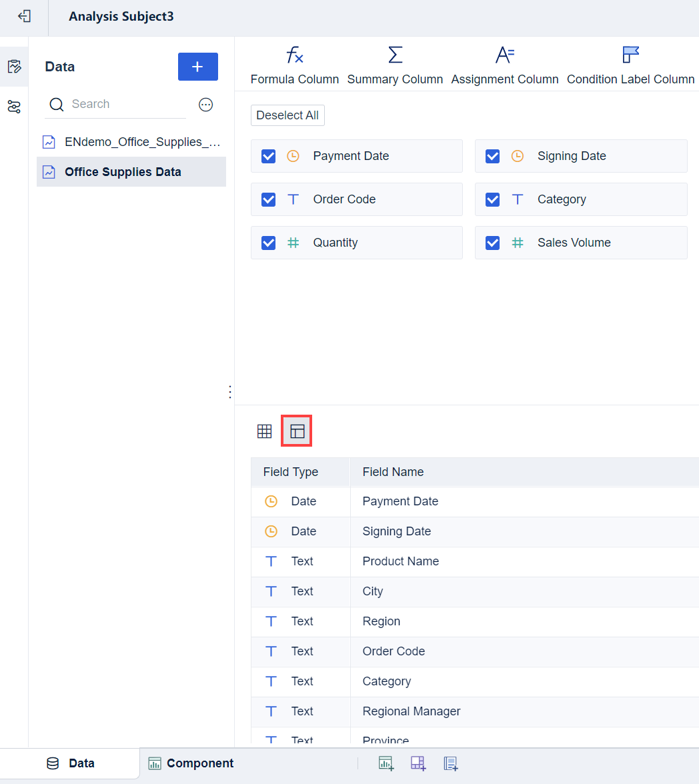Click the vertical dots divider handle
The width and height of the screenshot is (699, 784).
(230, 392)
